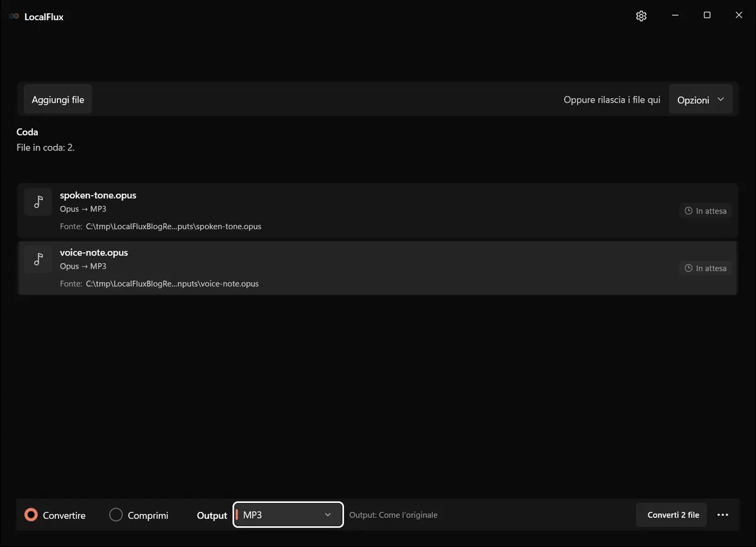
Task: Click the Aggiungi file button
Action: [58, 99]
